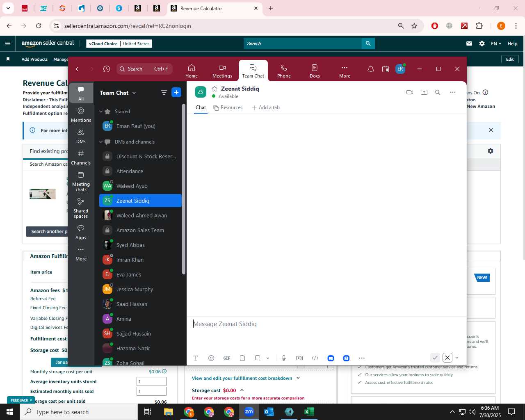Toggle text formatting in message composer
The width and height of the screenshot is (525, 420).
(x=196, y=358)
